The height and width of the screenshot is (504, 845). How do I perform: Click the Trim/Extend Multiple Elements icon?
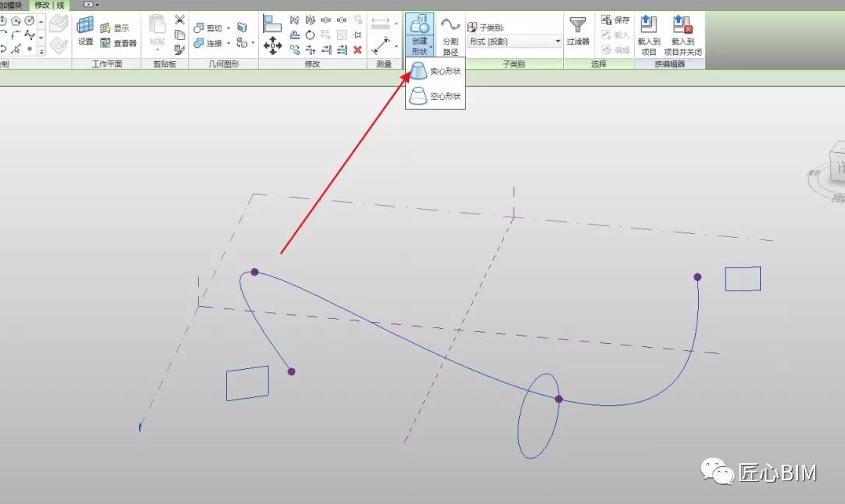(342, 49)
